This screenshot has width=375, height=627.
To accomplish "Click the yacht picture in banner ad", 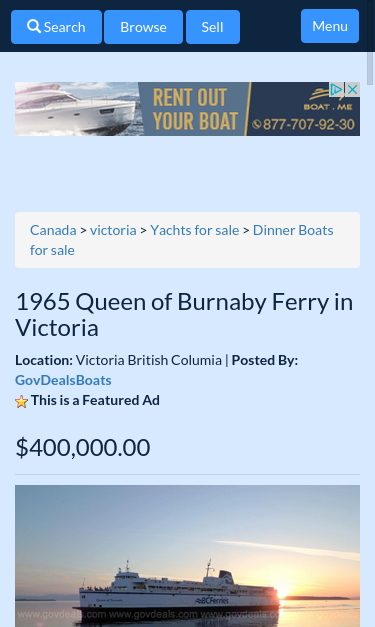I will click(77, 109).
